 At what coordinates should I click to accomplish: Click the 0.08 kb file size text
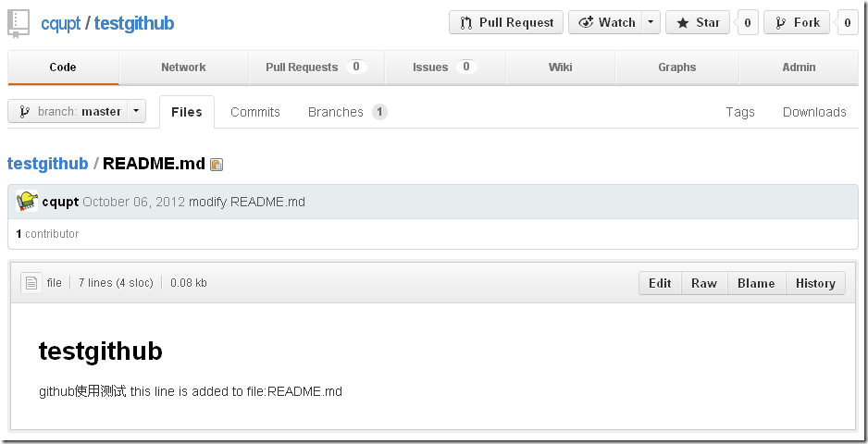189,283
